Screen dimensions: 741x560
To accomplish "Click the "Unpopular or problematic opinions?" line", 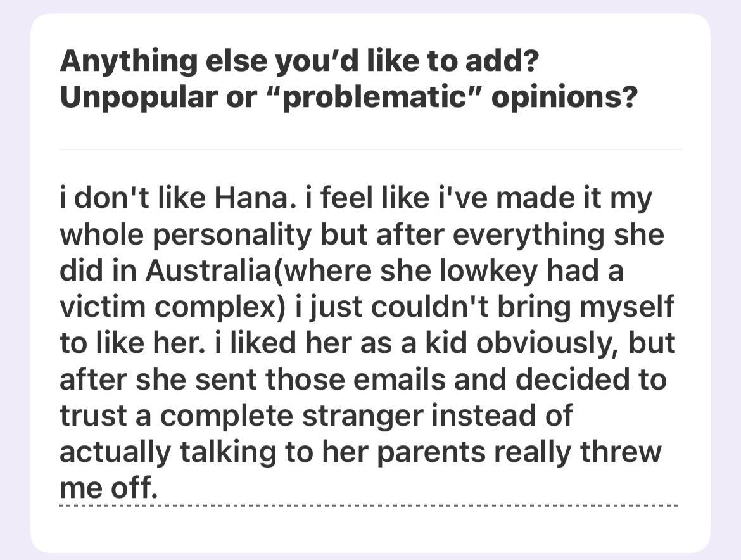I will (347, 99).
